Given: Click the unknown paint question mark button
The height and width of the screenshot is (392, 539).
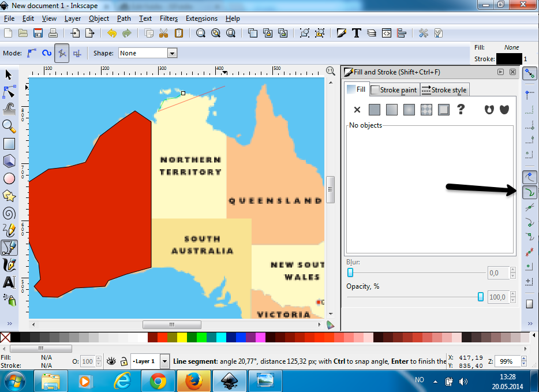Looking at the screenshot, I should click(x=461, y=109).
